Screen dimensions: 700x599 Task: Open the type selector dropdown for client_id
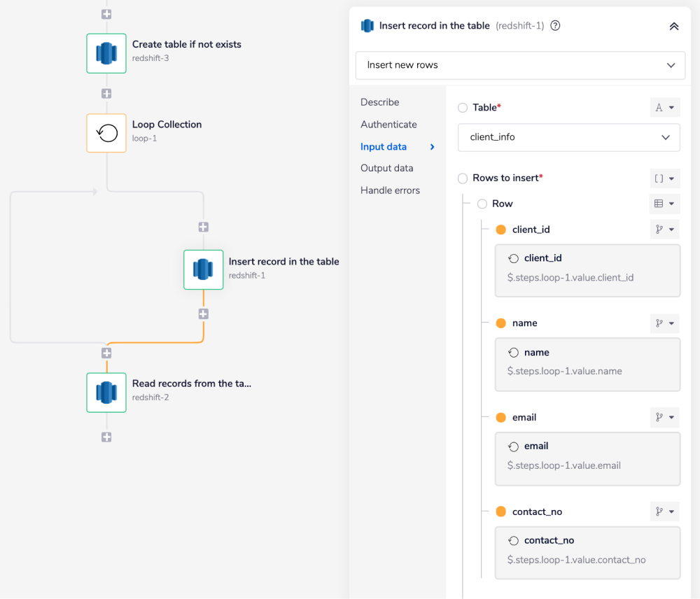click(x=665, y=230)
